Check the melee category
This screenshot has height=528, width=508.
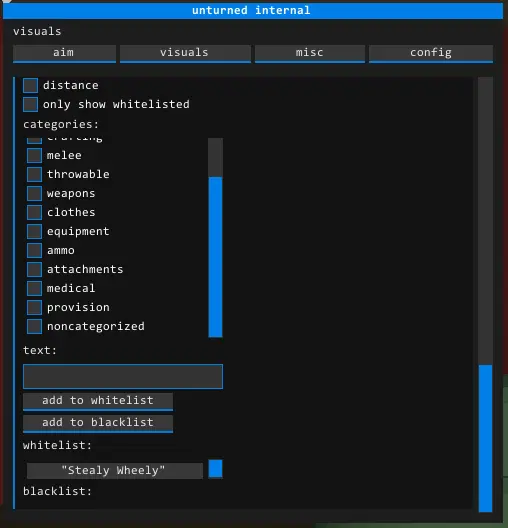point(34,156)
